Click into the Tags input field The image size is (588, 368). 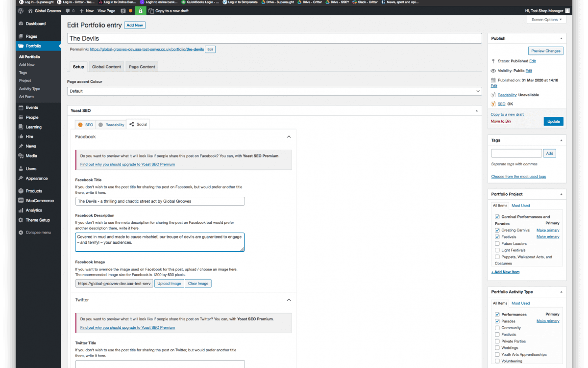(x=516, y=153)
